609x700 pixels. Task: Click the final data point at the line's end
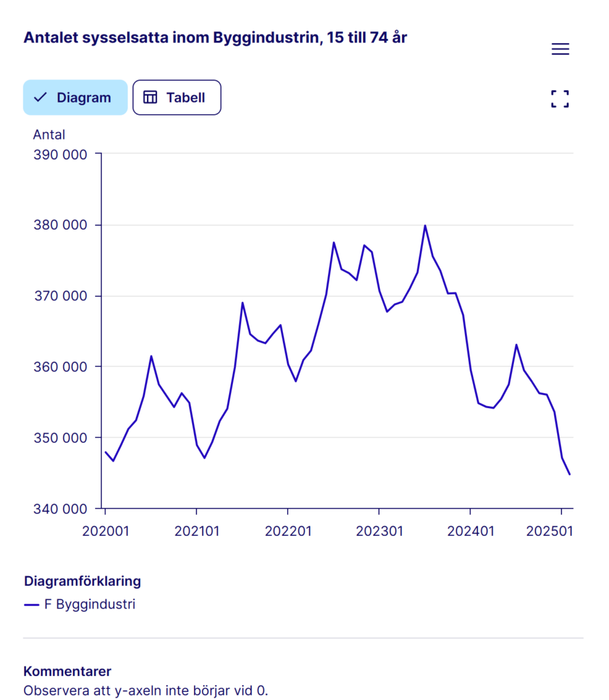pos(569,474)
